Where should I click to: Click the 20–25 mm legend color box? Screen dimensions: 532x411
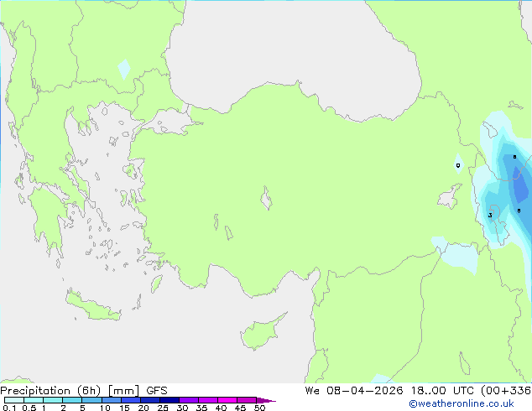click(150, 400)
